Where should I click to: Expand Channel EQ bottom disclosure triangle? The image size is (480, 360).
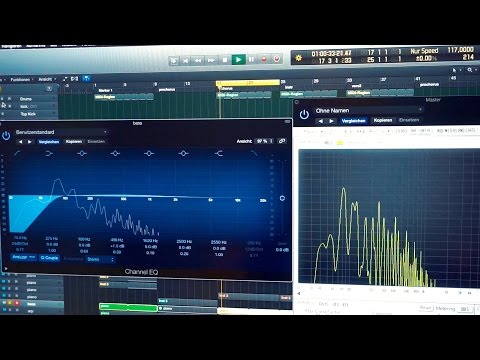tap(6, 268)
